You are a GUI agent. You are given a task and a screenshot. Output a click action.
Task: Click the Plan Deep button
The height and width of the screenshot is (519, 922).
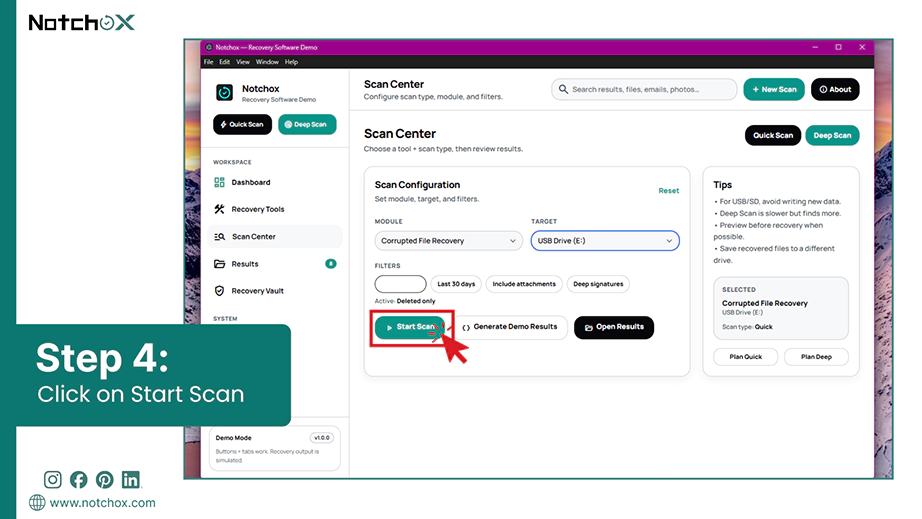pyautogui.click(x=816, y=357)
